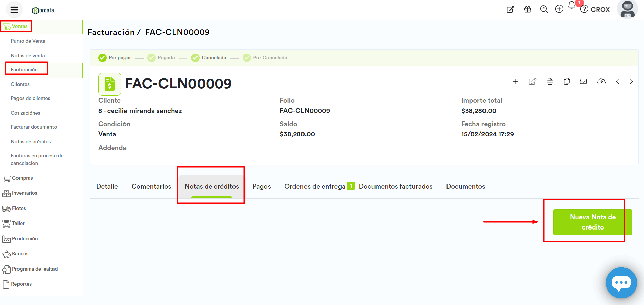Image resolution: width=644 pixels, height=305 pixels.
Task: Select the Cancelada status step
Action: pos(209,58)
